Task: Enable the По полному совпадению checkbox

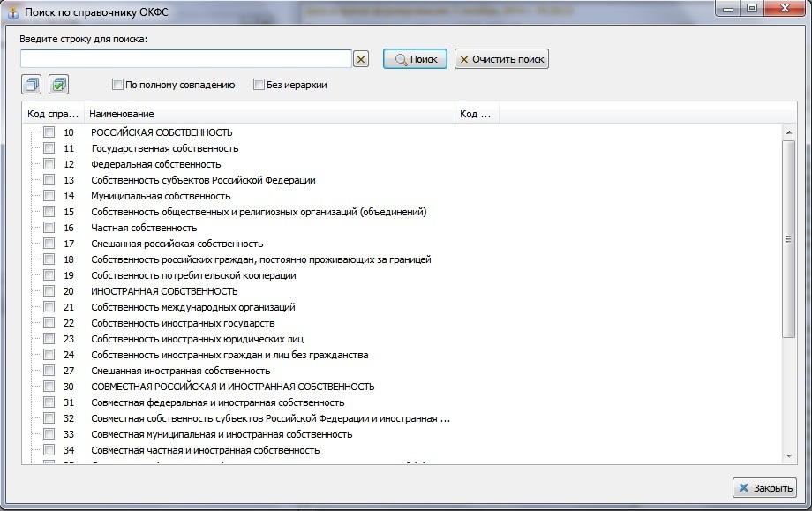Action: [x=117, y=86]
